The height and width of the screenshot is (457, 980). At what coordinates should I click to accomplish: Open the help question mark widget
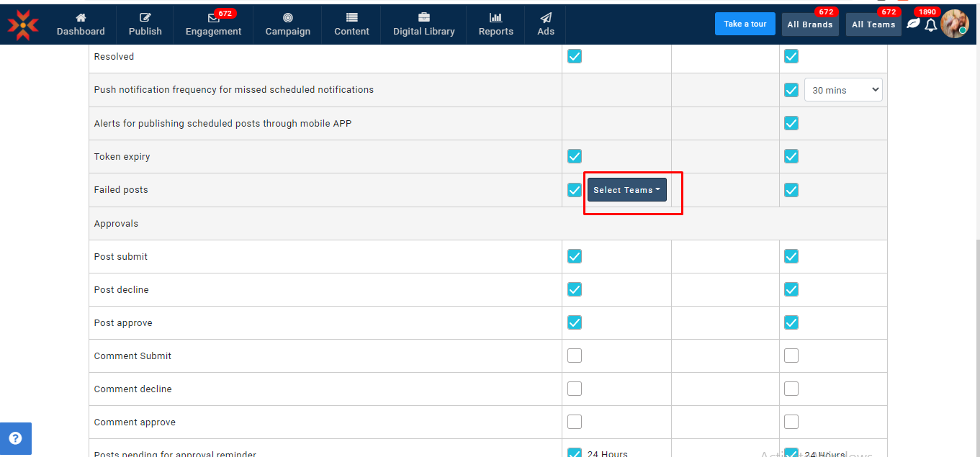[15, 438]
